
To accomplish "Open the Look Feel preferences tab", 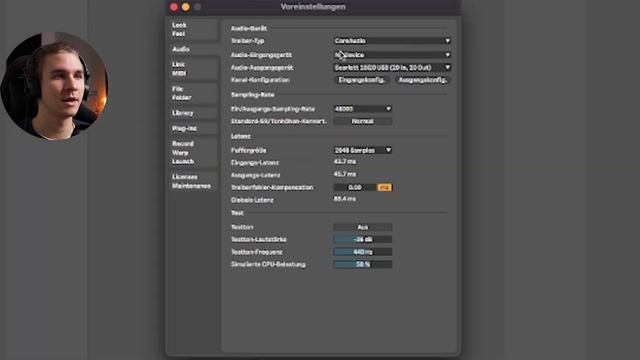I will pos(193,29).
